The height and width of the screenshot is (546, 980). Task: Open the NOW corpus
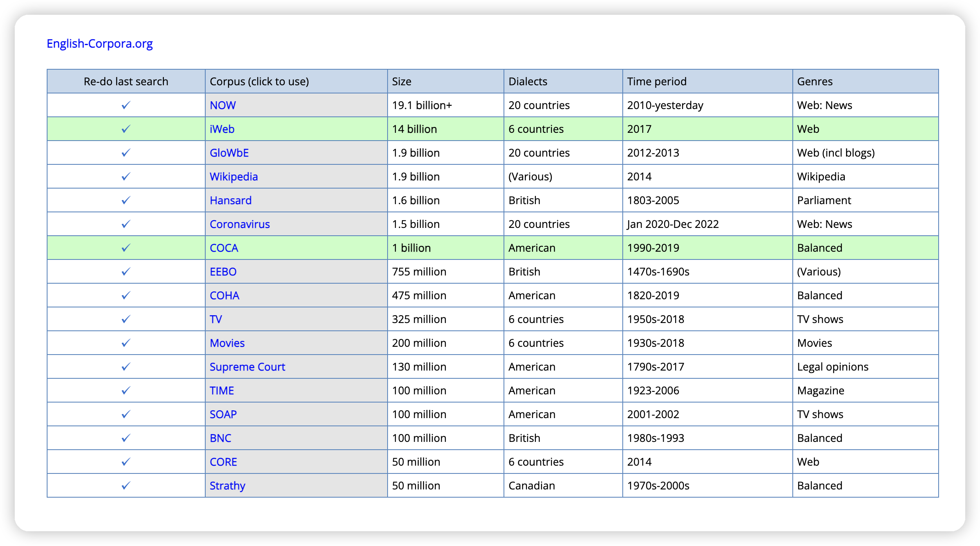[x=222, y=105]
